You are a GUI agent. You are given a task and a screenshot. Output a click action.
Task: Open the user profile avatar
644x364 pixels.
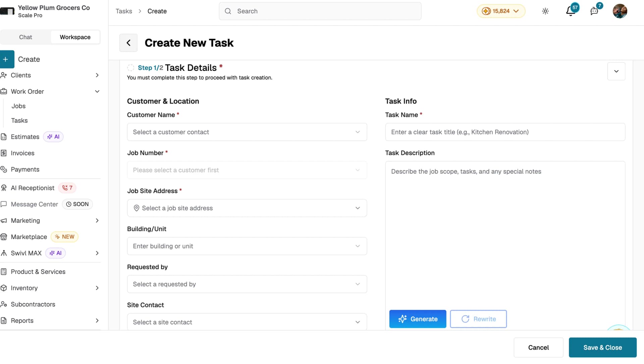(x=620, y=11)
